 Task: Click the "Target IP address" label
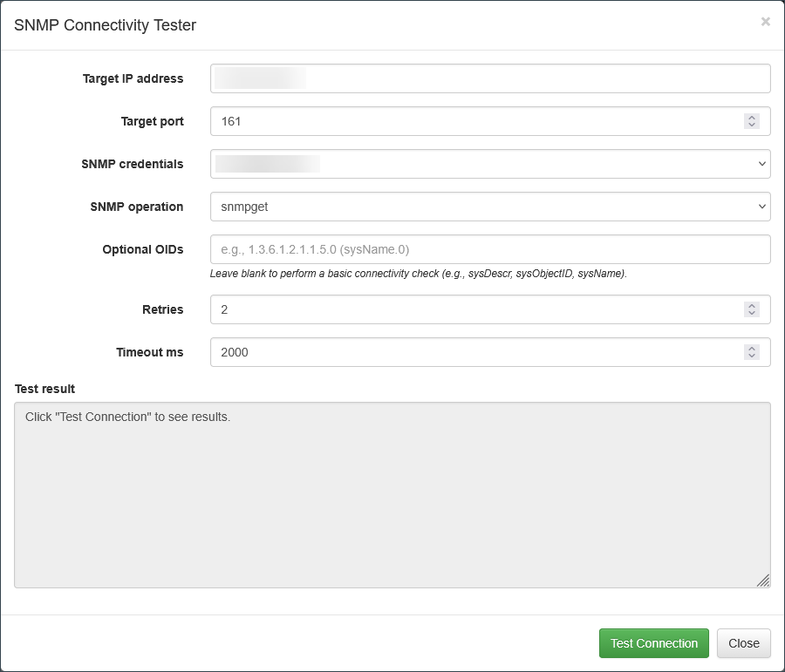pos(133,78)
